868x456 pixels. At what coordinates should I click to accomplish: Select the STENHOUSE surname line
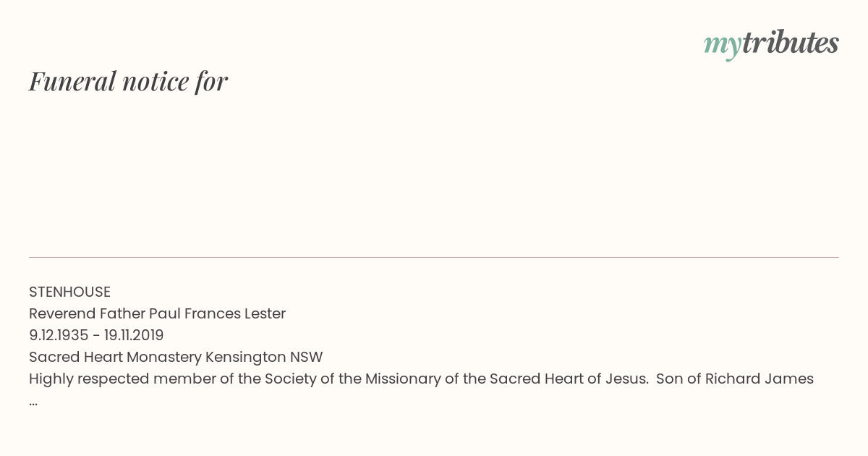(69, 292)
